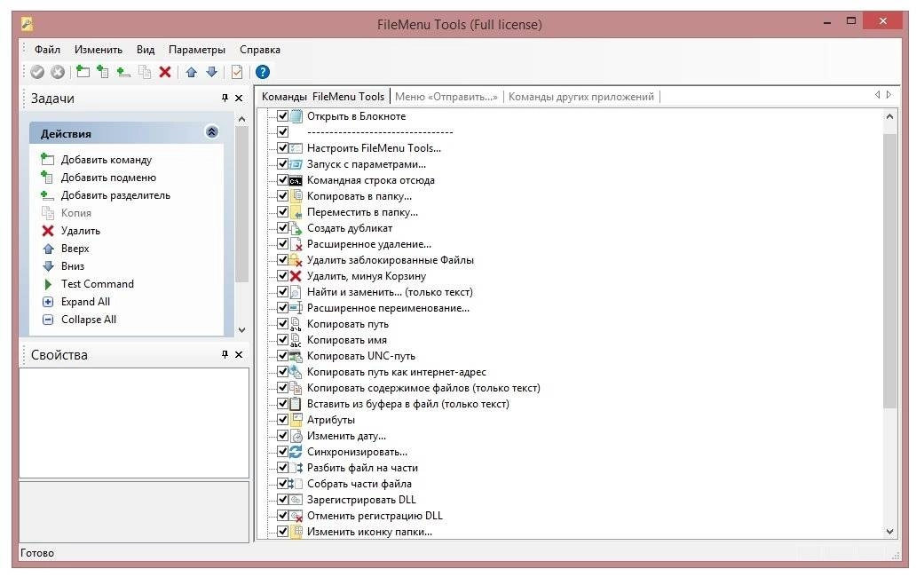
Task: Click the tabs scroll-right arrow
Action: pos(889,95)
